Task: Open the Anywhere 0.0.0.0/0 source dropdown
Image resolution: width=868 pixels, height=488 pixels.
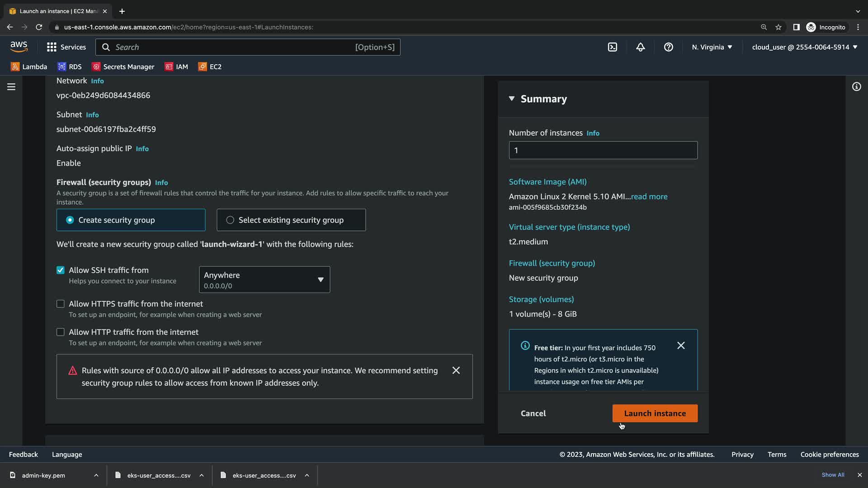Action: click(x=264, y=280)
